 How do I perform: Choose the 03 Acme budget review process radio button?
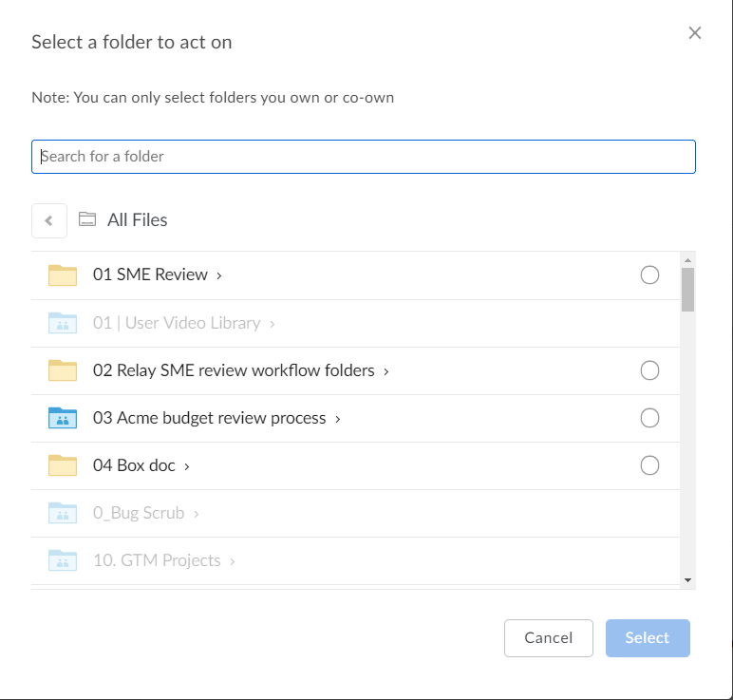(649, 418)
